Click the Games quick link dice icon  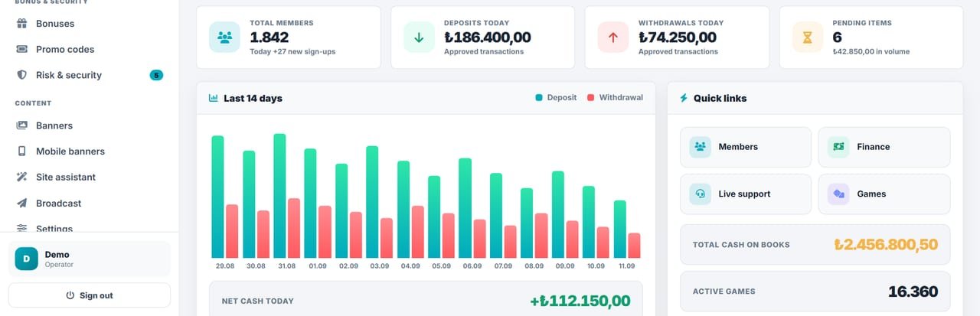838,194
